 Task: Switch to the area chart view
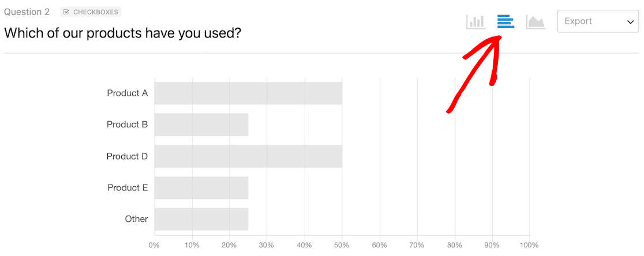[536, 22]
